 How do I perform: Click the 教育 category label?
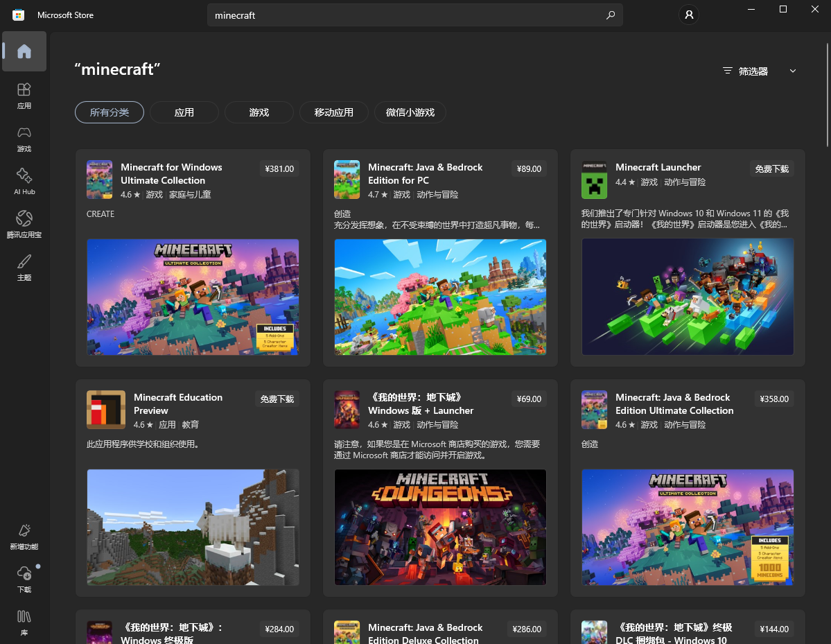point(191,424)
